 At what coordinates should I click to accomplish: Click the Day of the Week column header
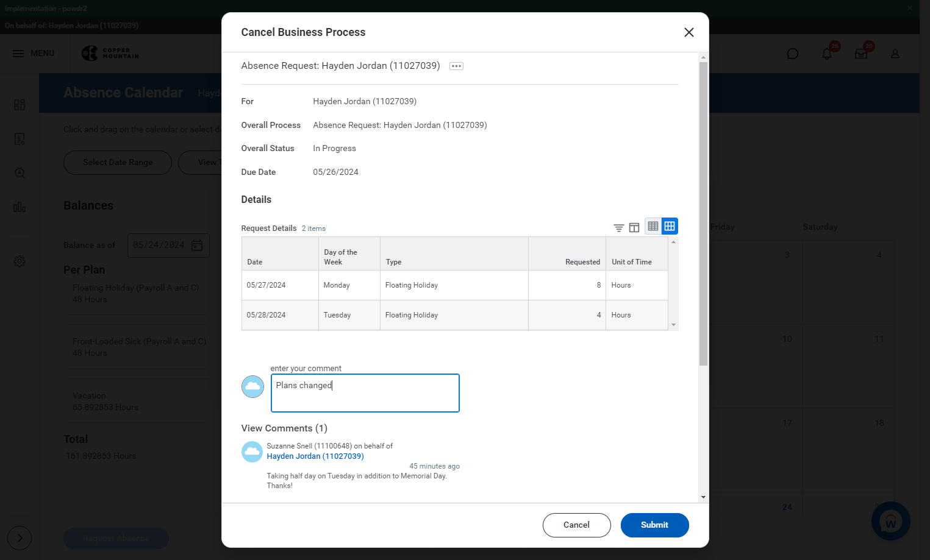(349, 254)
